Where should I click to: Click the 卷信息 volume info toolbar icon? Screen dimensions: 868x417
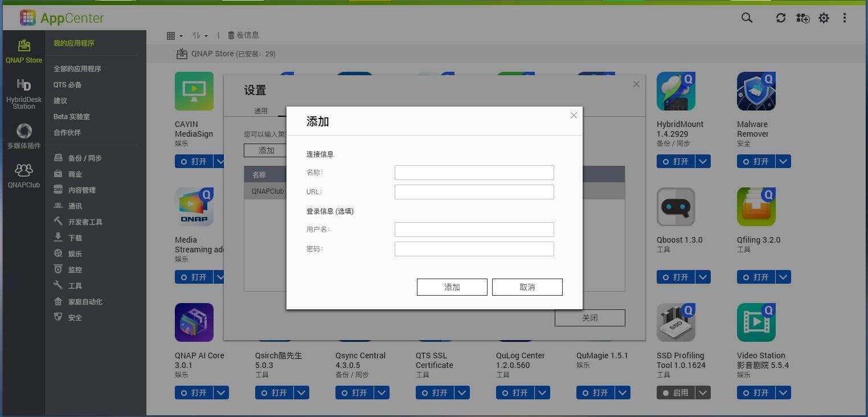[x=244, y=35]
